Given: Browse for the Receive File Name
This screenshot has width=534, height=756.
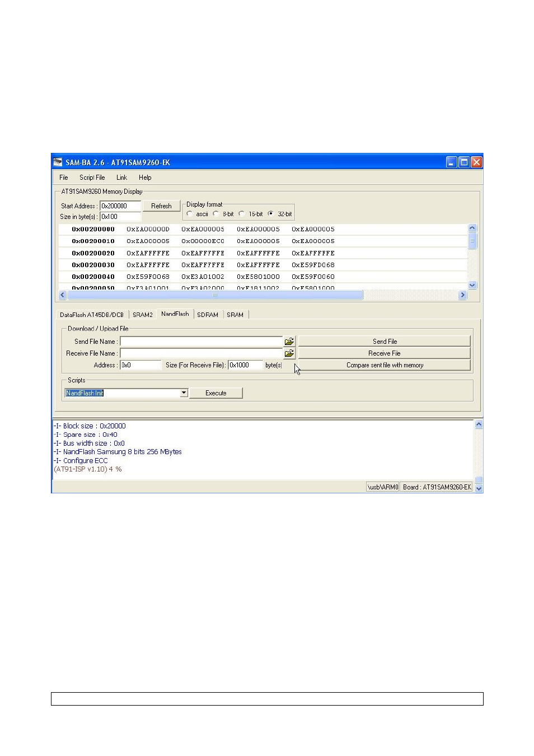Looking at the screenshot, I should click(289, 353).
